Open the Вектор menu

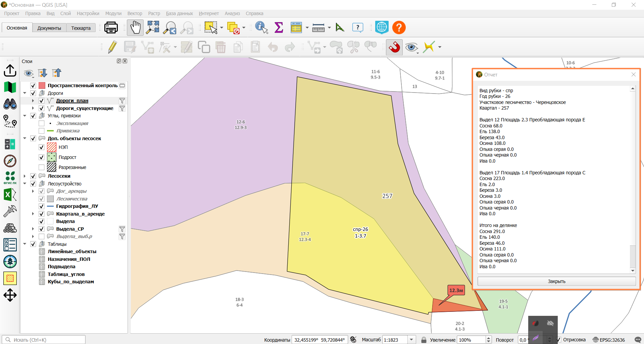tap(135, 13)
